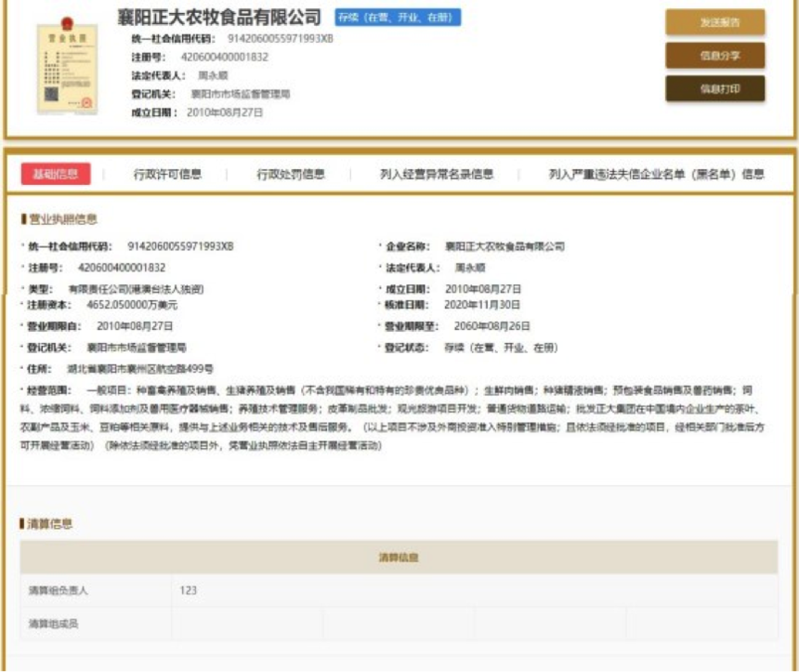Image resolution: width=799 pixels, height=672 pixels.
Task: Switch to the 行政许可信息 tab
Action: tap(167, 175)
